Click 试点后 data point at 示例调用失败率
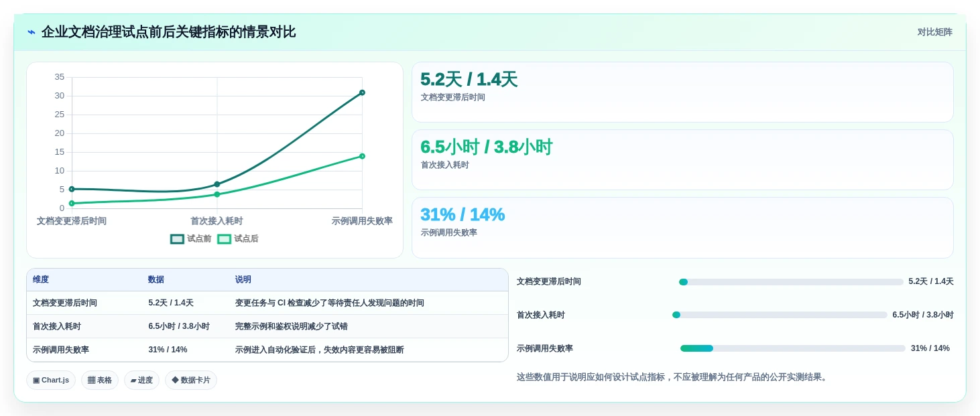 [x=362, y=156]
